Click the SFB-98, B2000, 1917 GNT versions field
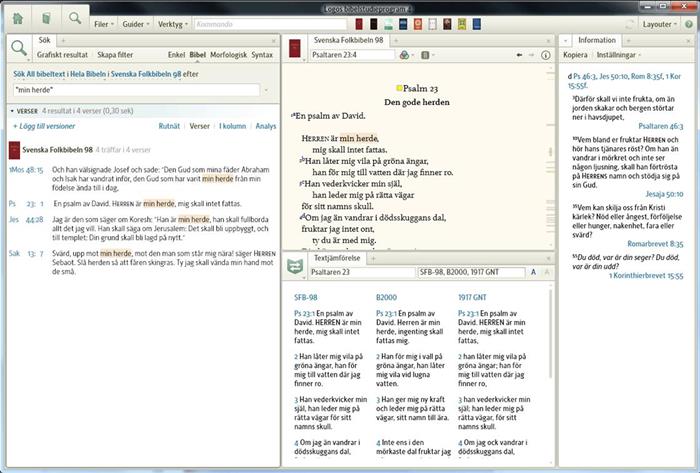This screenshot has height=473, width=700. point(471,272)
